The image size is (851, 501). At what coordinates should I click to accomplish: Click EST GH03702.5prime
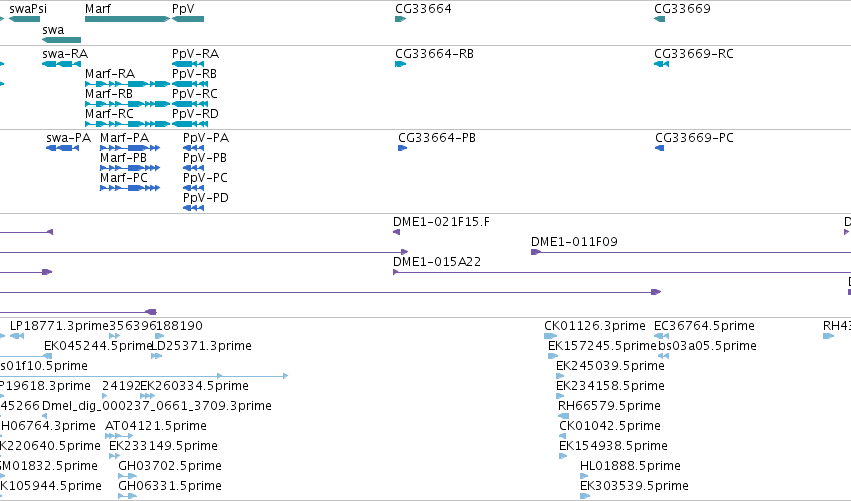click(x=128, y=477)
